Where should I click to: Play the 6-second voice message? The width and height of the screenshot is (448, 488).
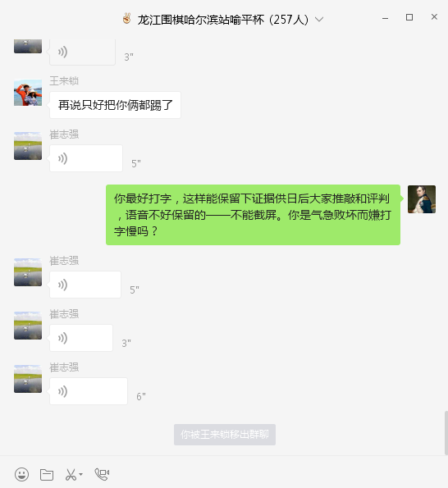pos(89,391)
